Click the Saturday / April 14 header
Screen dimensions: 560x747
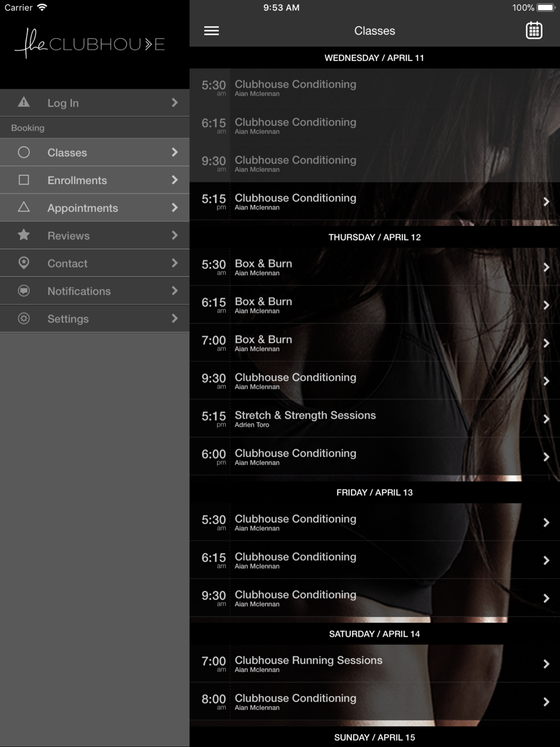coord(375,634)
